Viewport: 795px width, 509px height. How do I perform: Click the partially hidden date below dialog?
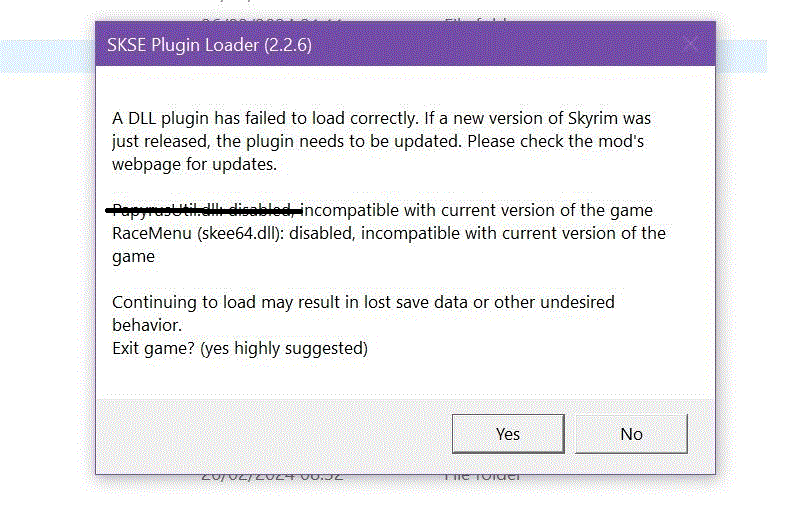(272, 477)
